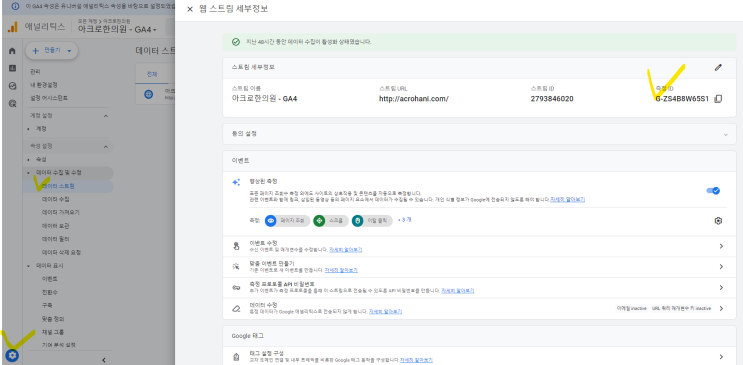This screenshot has height=365, width=743.
Task: Open the Explore icon in left rail
Action: [12, 86]
